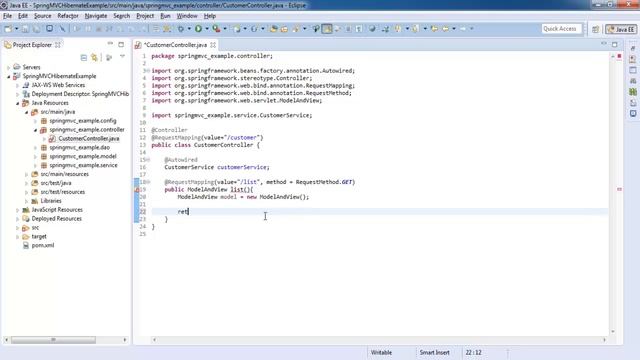
Task: Collapse the SpringMVCHibernateExample project node
Action: point(9,76)
